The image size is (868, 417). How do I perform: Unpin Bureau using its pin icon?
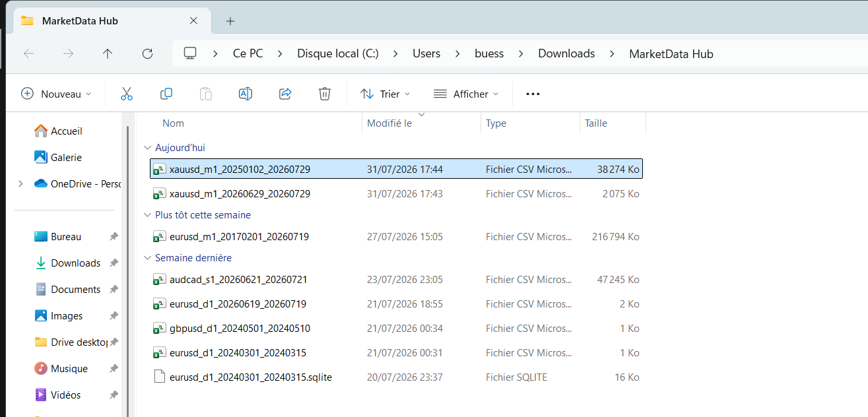114,236
